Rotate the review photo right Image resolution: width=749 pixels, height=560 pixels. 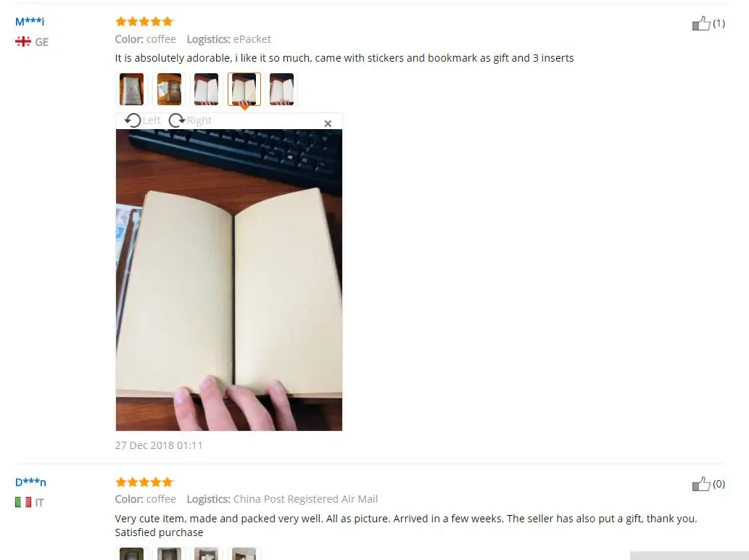coord(190,120)
